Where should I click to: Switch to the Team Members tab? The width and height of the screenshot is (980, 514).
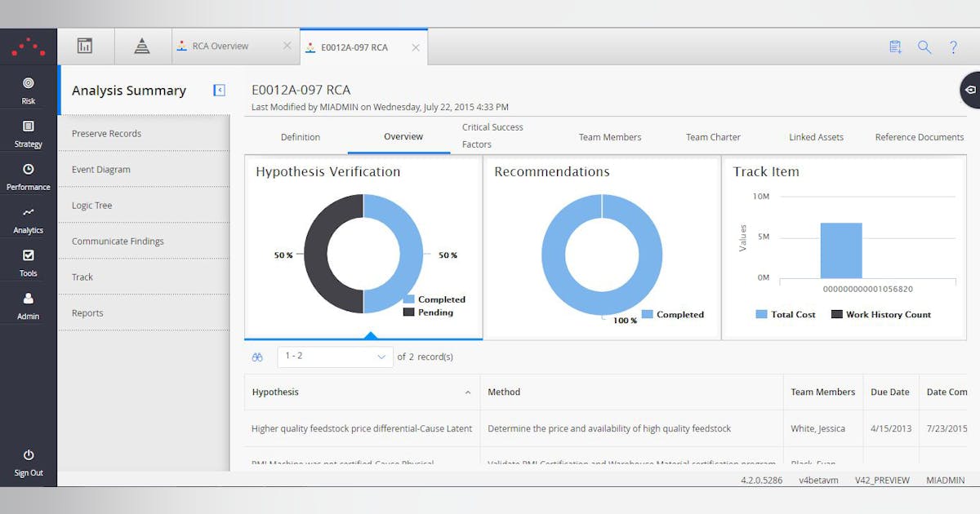[x=610, y=137]
